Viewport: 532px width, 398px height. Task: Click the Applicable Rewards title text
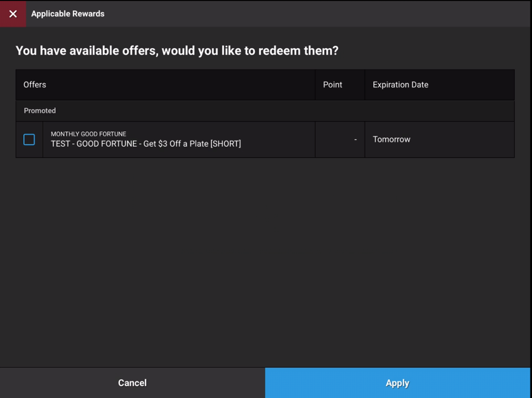point(68,14)
